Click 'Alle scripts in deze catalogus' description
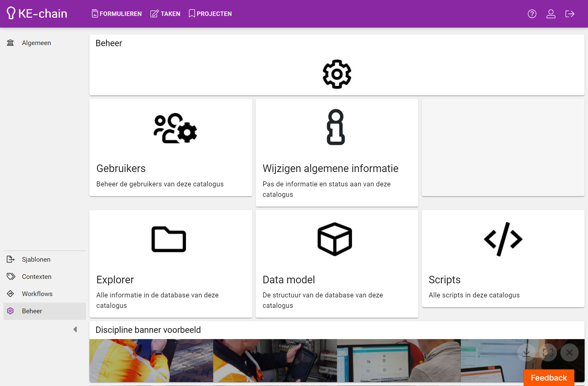 point(474,295)
